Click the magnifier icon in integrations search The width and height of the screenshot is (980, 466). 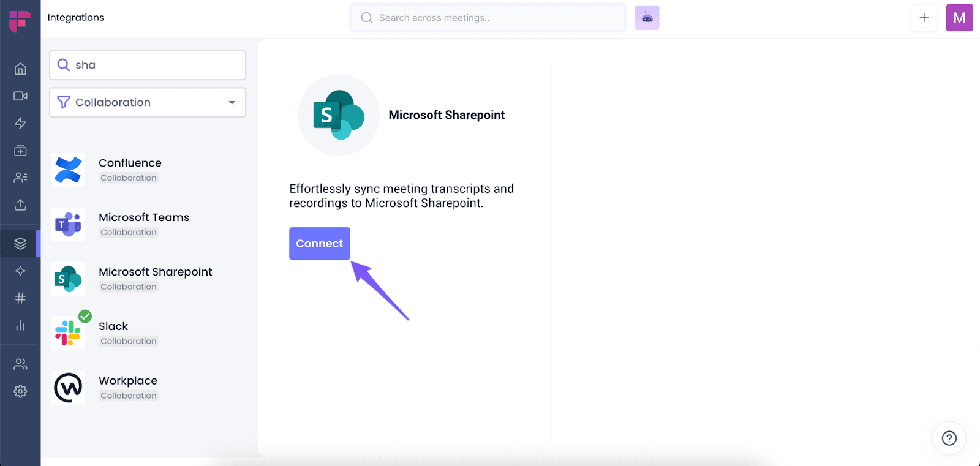coord(63,65)
